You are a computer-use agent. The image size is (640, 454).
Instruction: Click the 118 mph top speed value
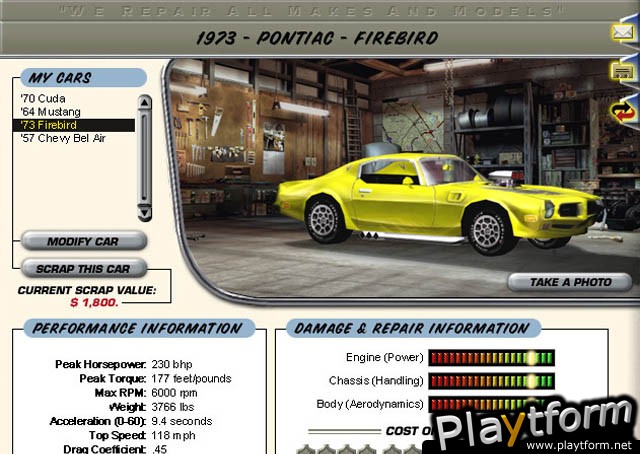point(173,435)
